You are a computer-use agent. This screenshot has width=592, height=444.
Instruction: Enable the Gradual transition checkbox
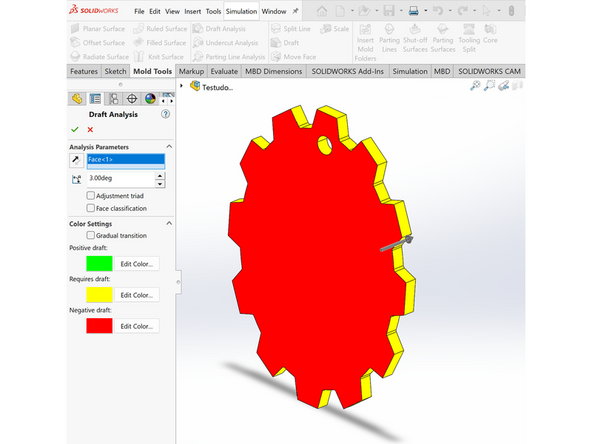click(x=91, y=235)
